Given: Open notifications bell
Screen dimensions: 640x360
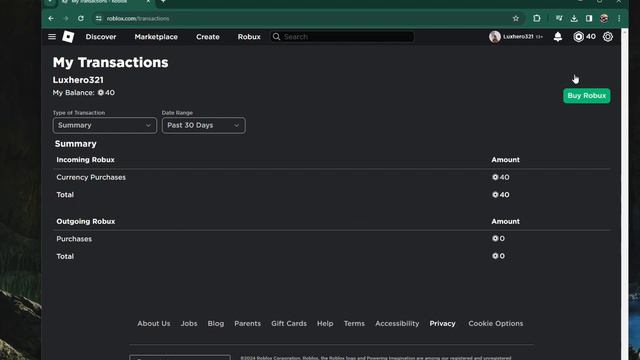Looking at the screenshot, I should coord(558,37).
